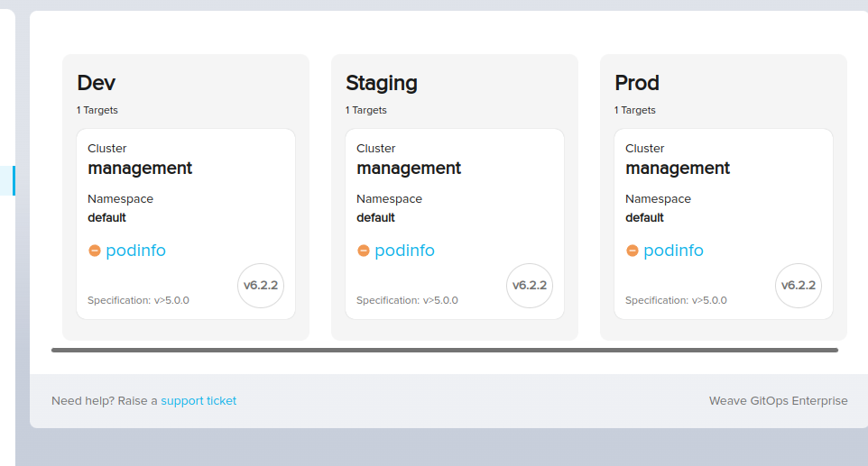Click the management cluster name in the Prod card
This screenshot has width=868, height=466.
(x=678, y=168)
